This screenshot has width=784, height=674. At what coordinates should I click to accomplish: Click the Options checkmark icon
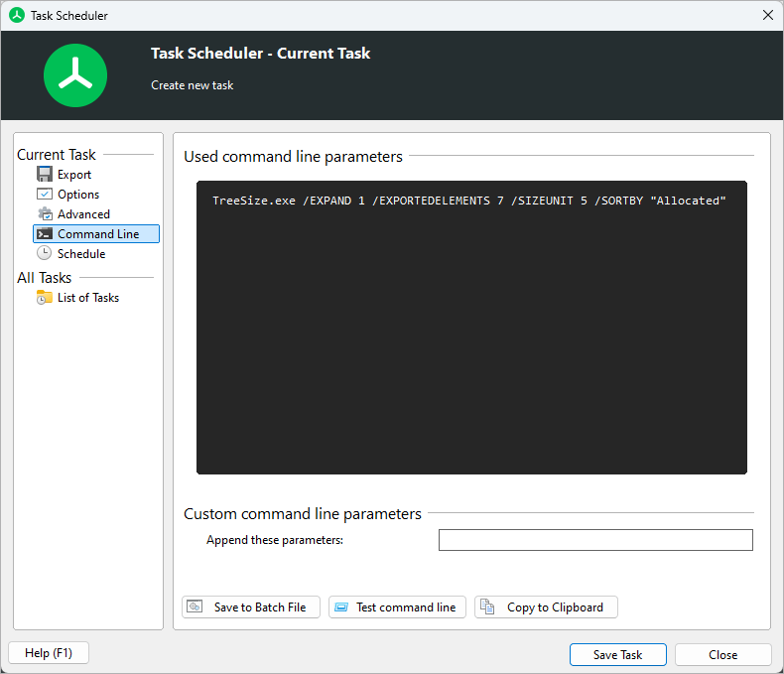[44, 195]
